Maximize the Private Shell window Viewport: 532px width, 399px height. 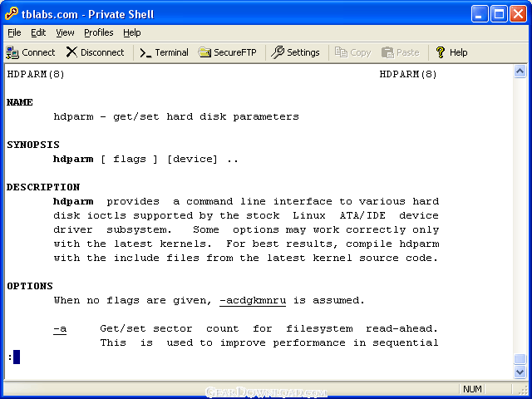(x=499, y=14)
